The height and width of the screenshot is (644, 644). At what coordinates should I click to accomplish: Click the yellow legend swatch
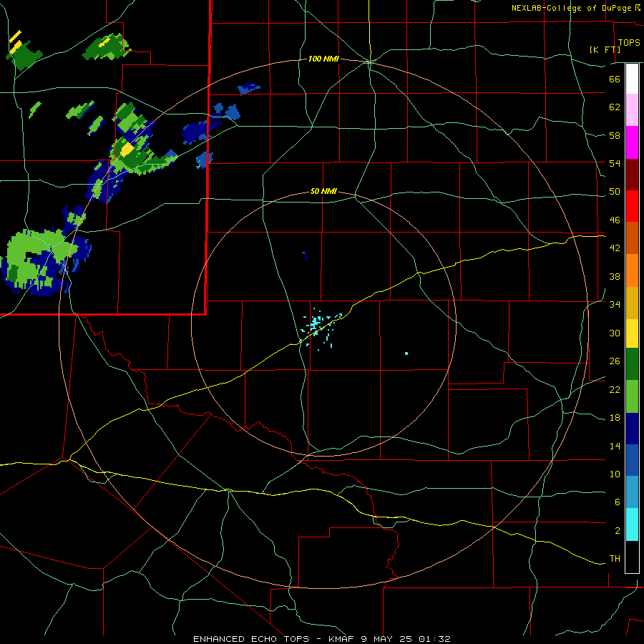(x=632, y=333)
